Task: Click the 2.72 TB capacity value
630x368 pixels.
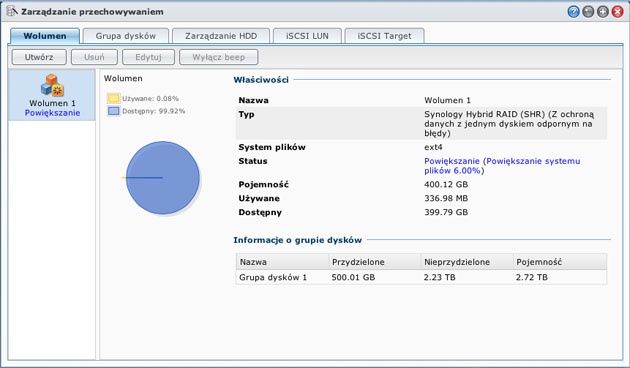Action: 532,277
